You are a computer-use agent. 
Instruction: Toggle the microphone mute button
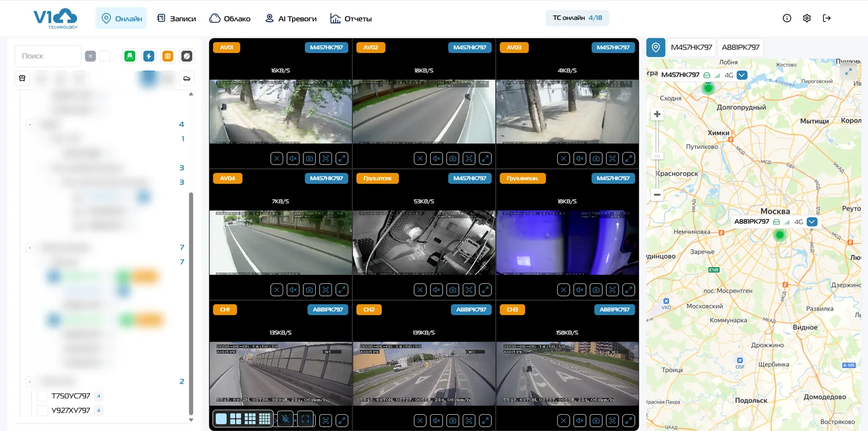coord(285,419)
